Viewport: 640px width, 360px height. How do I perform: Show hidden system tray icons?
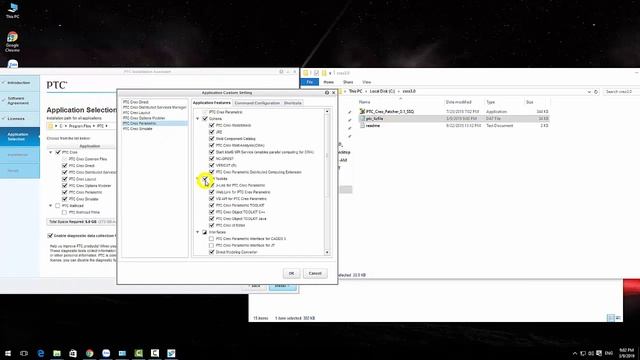[575, 353]
